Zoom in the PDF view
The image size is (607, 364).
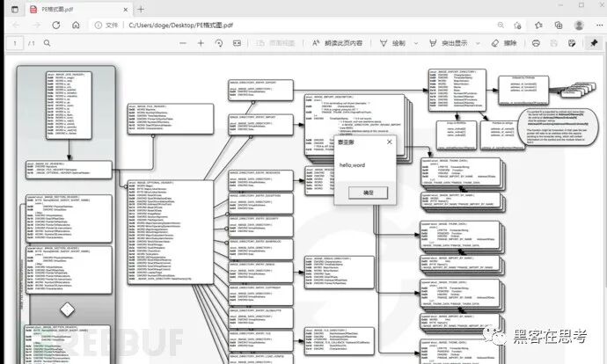[x=201, y=43]
